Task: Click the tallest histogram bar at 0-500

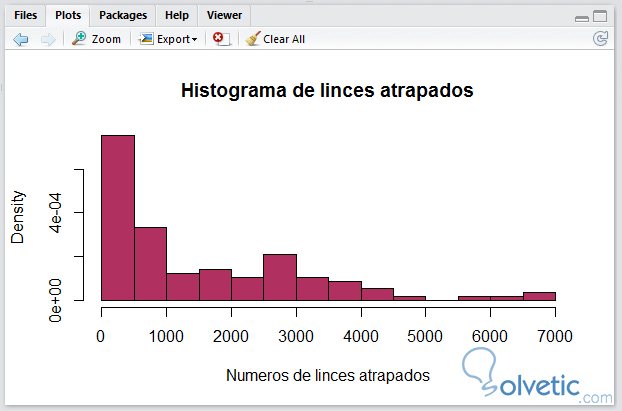Action: pyautogui.click(x=118, y=218)
